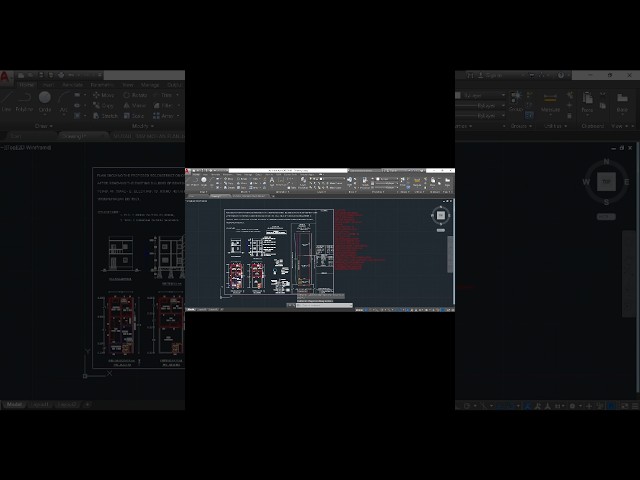Click the Help icon in the title bar
This screenshot has width=640, height=480.
click(561, 75)
